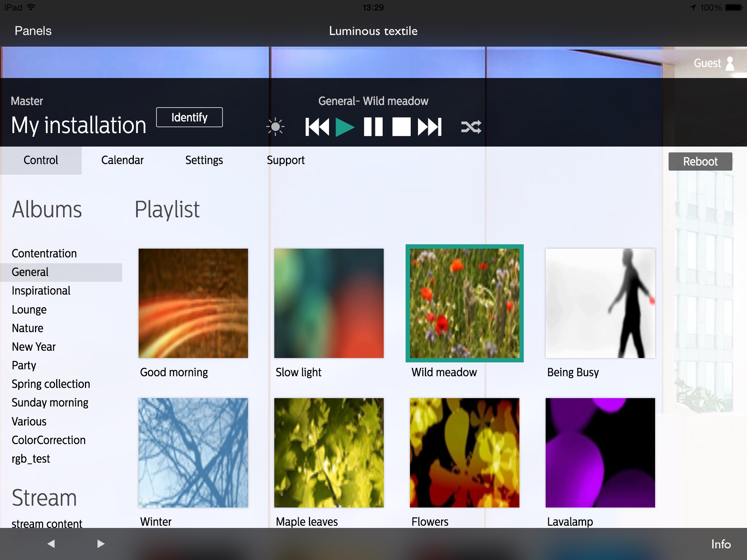Open Info in bottom bar
Viewport: 747px width, 560px height.
pos(721,544)
